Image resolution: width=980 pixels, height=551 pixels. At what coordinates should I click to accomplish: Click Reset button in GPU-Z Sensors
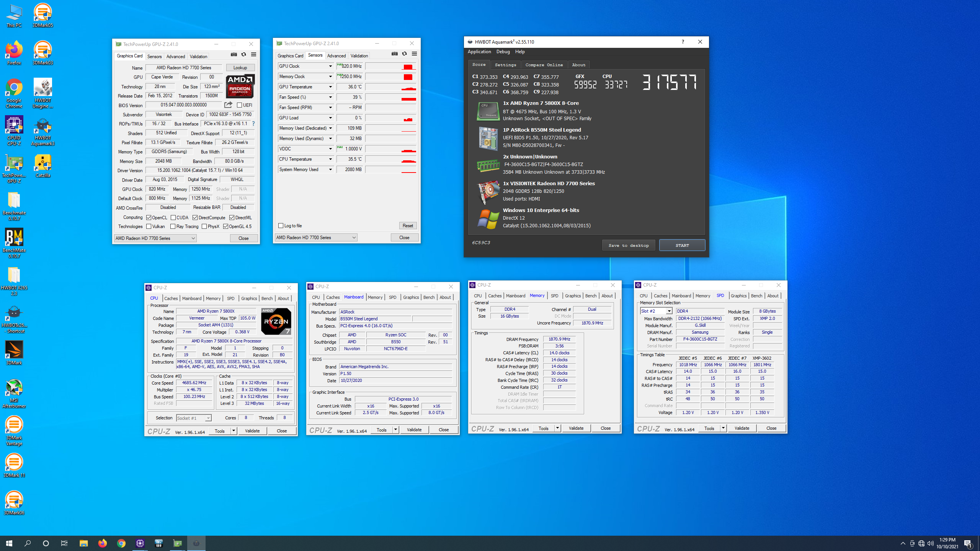tap(408, 225)
